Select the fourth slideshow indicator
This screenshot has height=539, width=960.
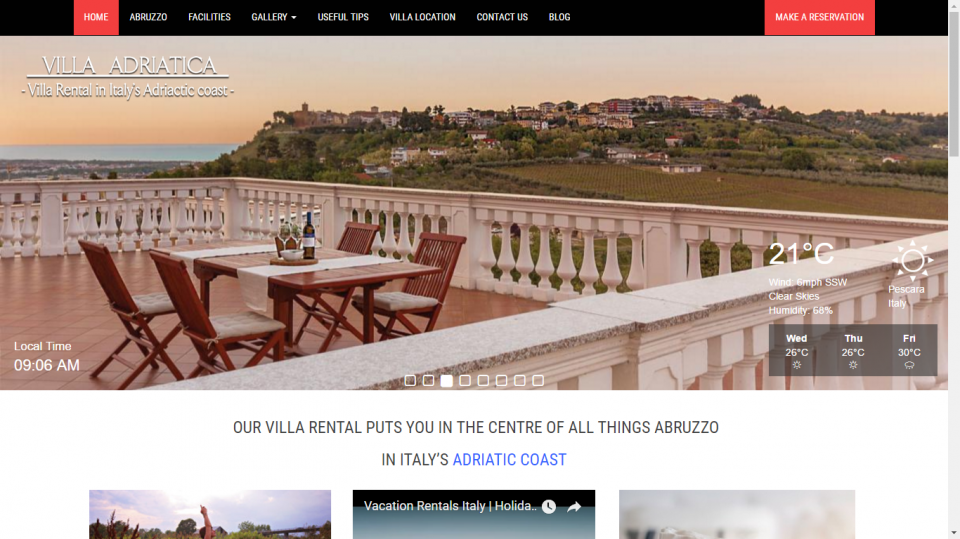pyautogui.click(x=465, y=381)
